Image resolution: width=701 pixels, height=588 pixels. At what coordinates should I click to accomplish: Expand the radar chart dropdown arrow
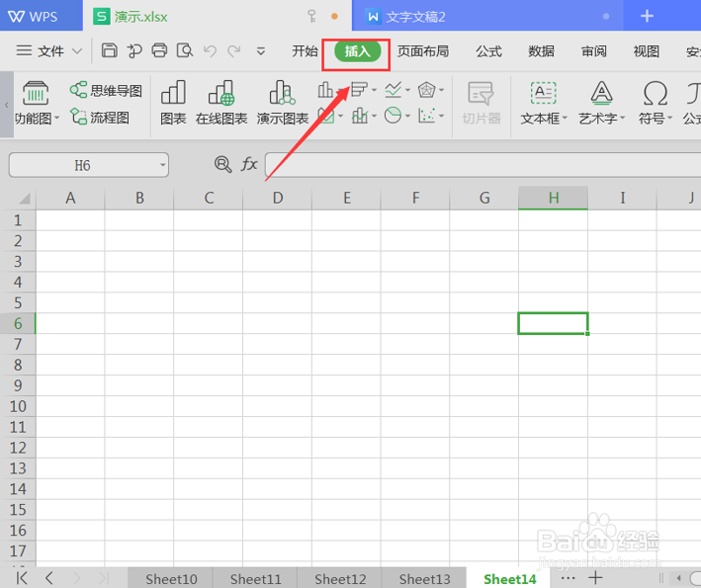point(441,90)
